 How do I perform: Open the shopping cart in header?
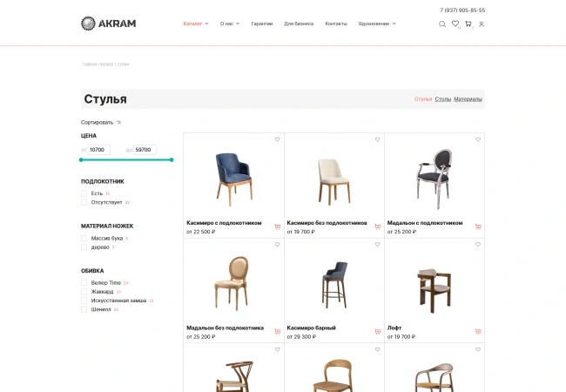tap(468, 24)
